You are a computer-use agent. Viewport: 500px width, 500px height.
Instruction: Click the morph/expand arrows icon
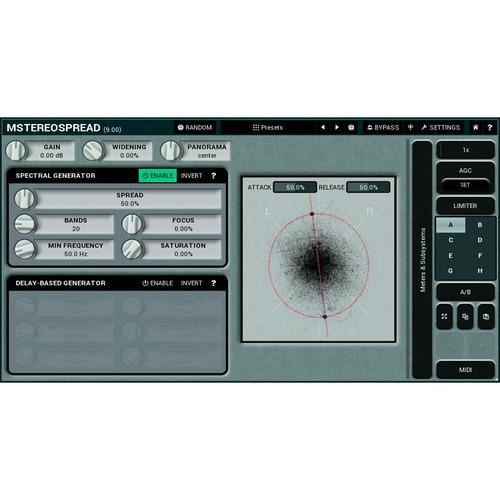(445, 317)
